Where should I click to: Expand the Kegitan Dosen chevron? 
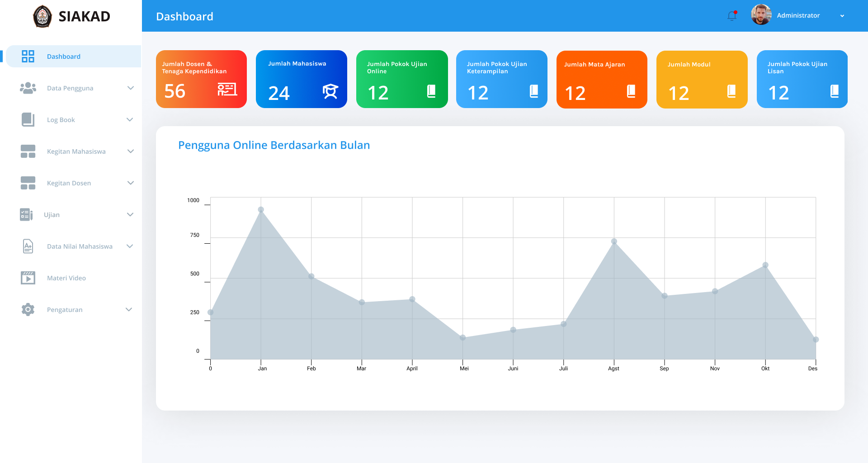tap(131, 183)
